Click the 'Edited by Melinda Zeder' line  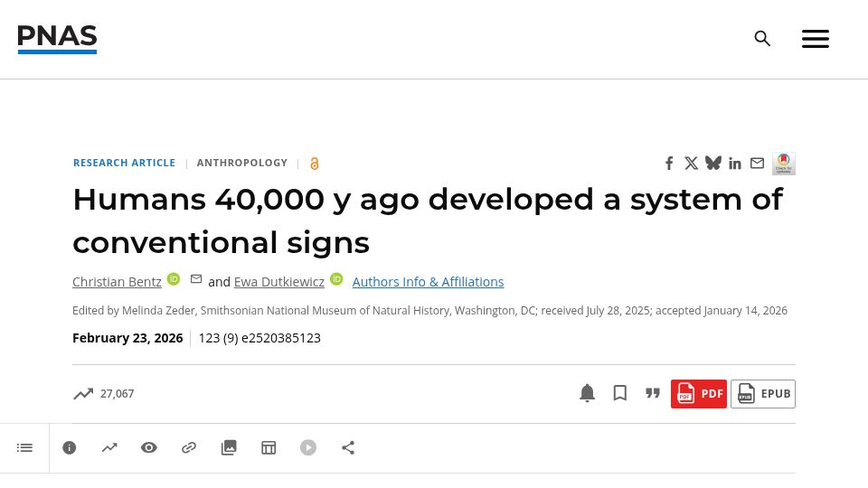coord(429,310)
